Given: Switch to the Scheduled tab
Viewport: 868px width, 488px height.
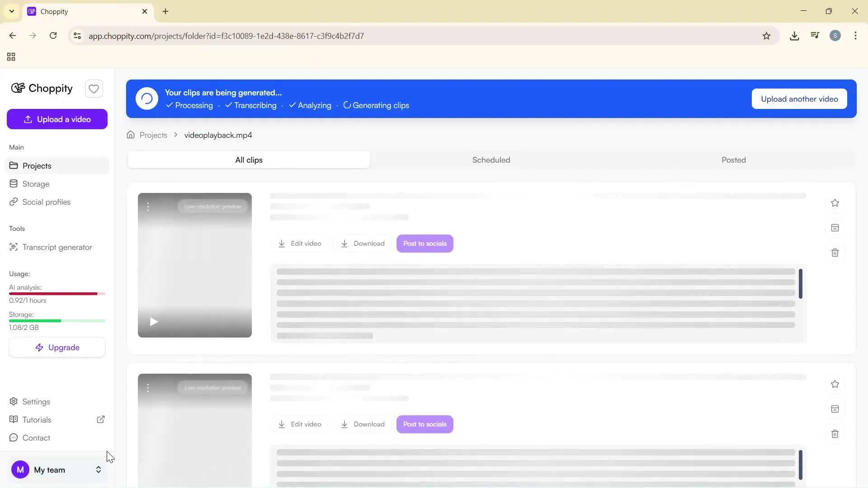Looking at the screenshot, I should coord(491,160).
